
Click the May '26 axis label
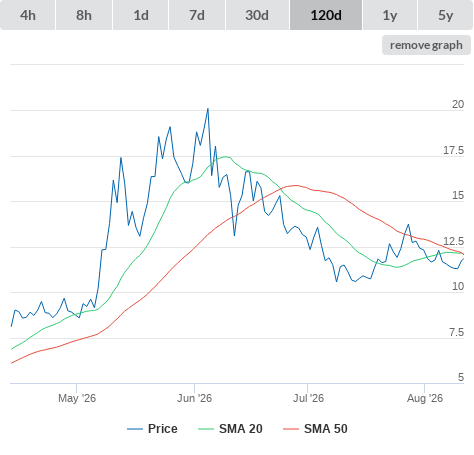pos(77,398)
